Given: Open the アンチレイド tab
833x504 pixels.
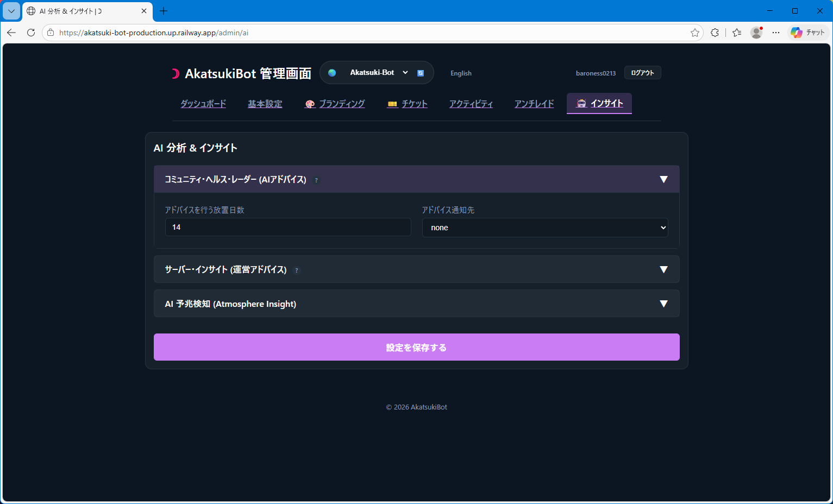Looking at the screenshot, I should (x=534, y=104).
